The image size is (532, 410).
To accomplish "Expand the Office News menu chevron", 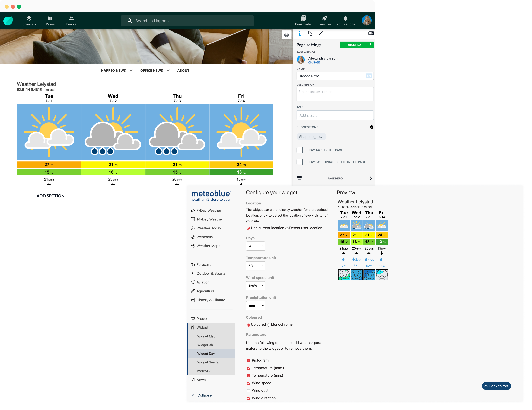I will (x=168, y=70).
